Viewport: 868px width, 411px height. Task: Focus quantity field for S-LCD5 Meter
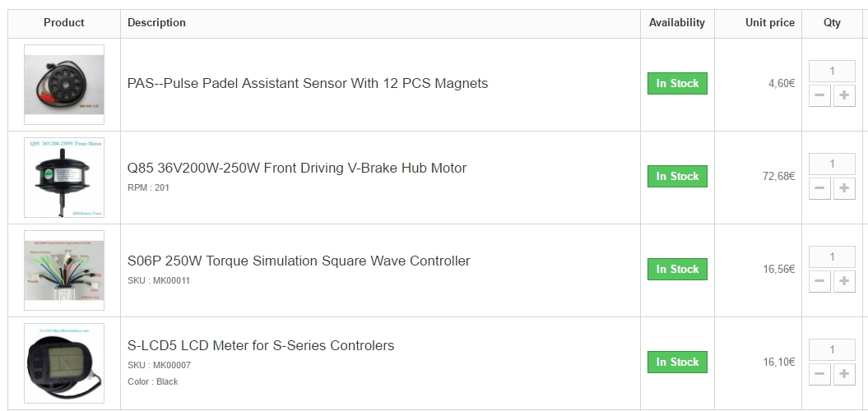[x=832, y=349]
